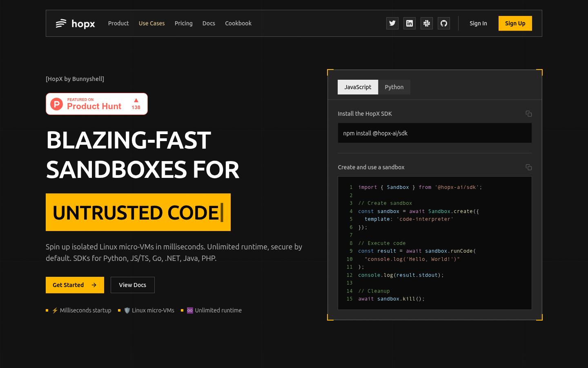This screenshot has width=588, height=368.
Task: Copy the sandbox code snippet
Action: 528,167
